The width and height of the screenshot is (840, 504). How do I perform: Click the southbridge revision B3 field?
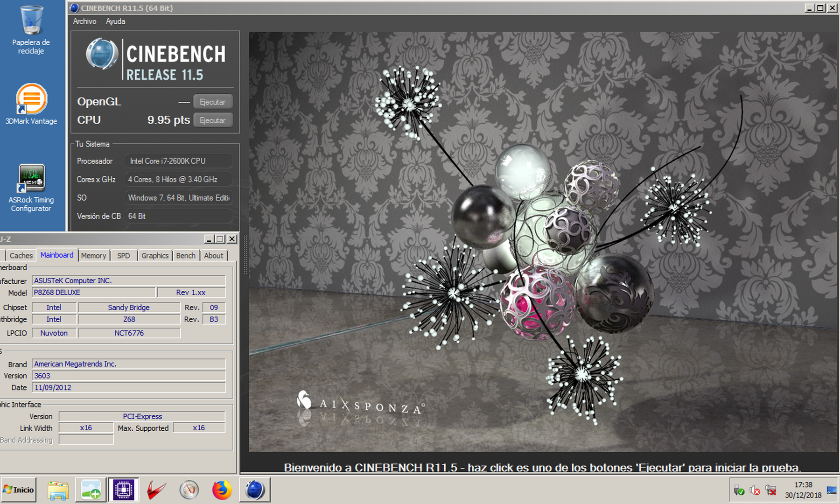click(214, 319)
